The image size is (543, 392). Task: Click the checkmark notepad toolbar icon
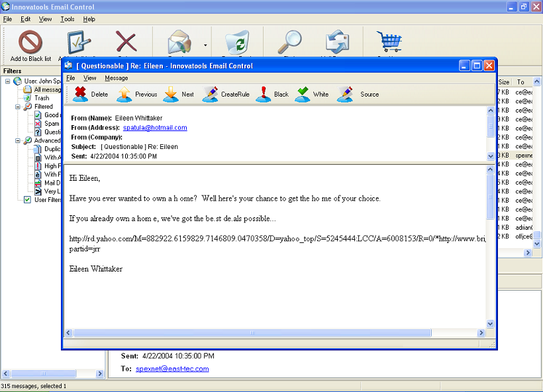click(x=79, y=42)
